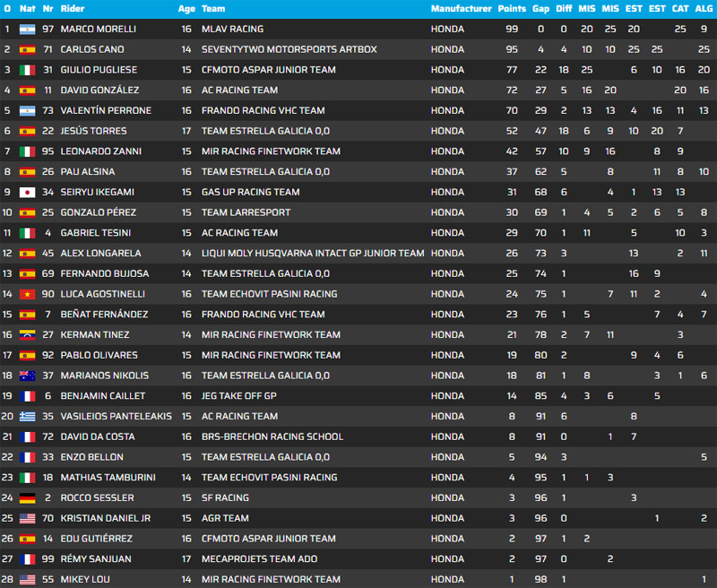This screenshot has height=588, width=717.
Task: Click the Gap column header
Action: click(540, 9)
